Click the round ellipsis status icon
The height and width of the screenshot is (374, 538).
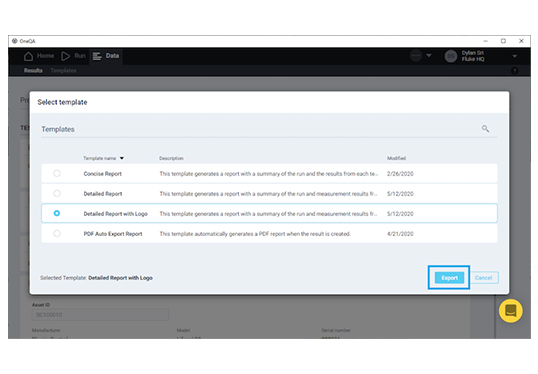click(416, 56)
